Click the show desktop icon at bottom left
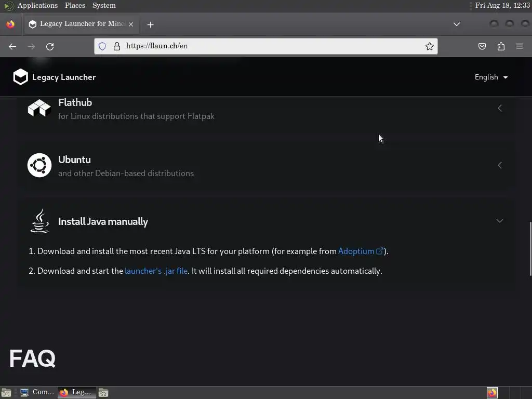532x399 pixels. pos(6,393)
